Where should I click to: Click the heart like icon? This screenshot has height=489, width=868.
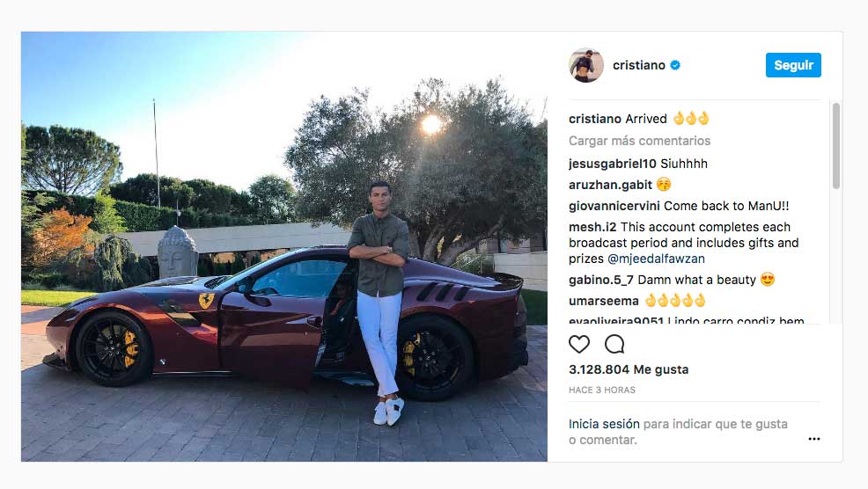click(579, 344)
